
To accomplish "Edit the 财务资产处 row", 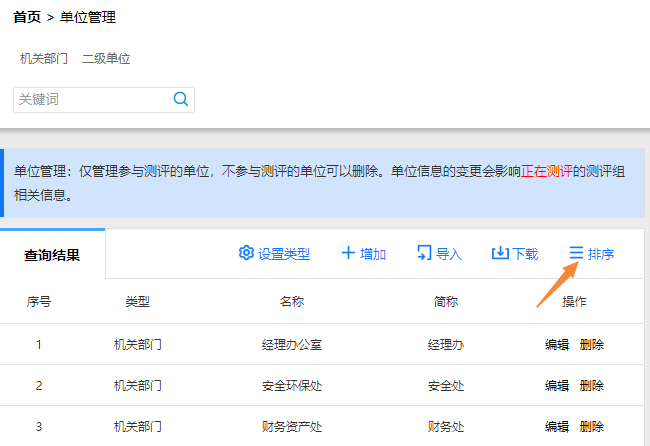I will [x=557, y=427].
